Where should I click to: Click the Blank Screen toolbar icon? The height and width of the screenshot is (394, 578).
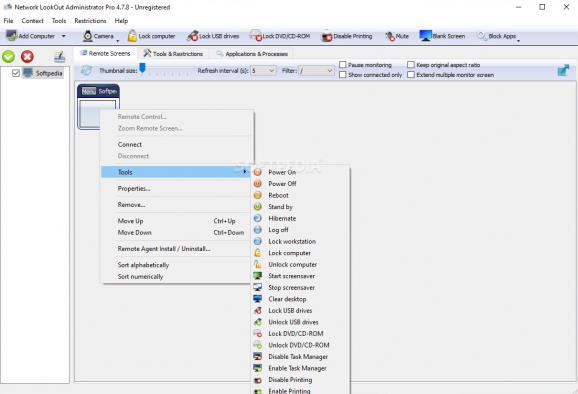425,36
